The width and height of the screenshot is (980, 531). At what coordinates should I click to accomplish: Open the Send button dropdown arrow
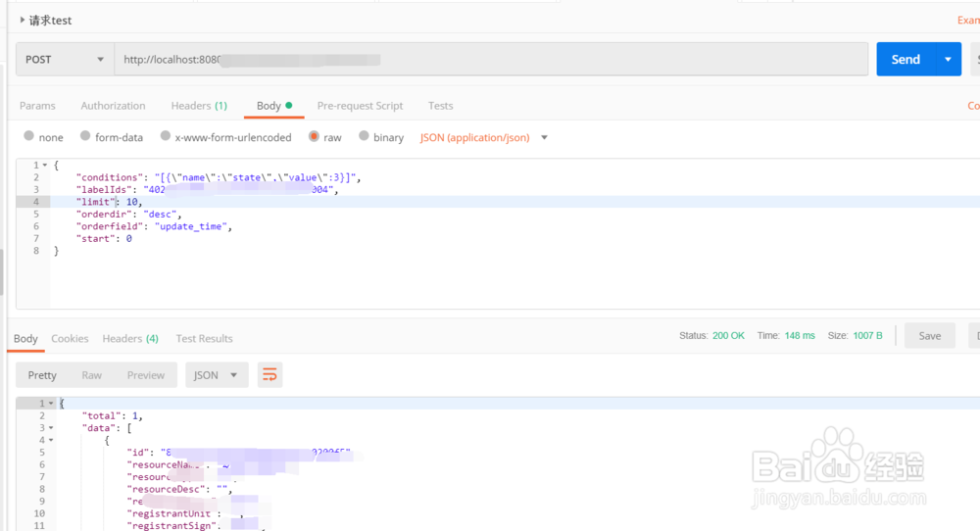tap(948, 60)
